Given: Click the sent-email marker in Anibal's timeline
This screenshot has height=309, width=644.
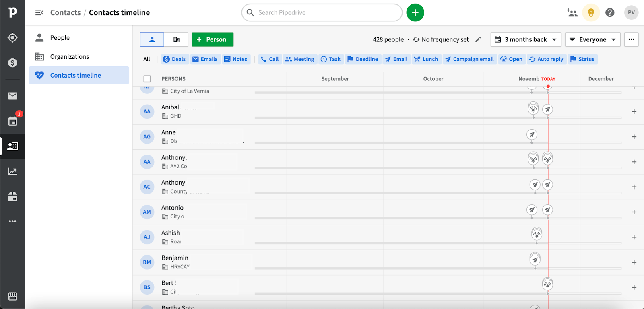Looking at the screenshot, I should point(547,109).
